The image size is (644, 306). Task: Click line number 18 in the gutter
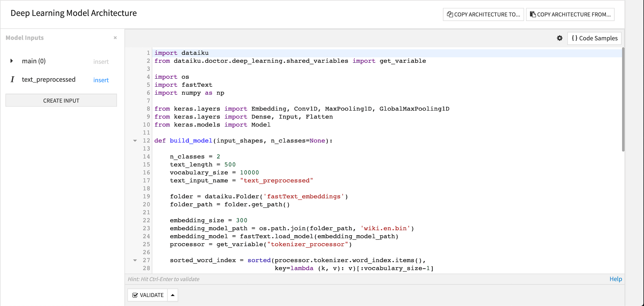[146, 188]
